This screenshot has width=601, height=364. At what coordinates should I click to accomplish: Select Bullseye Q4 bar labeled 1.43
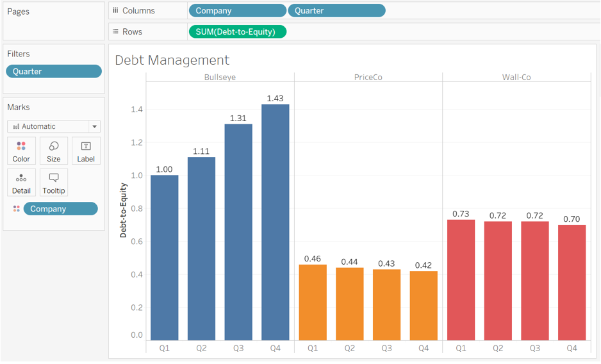[276, 222]
